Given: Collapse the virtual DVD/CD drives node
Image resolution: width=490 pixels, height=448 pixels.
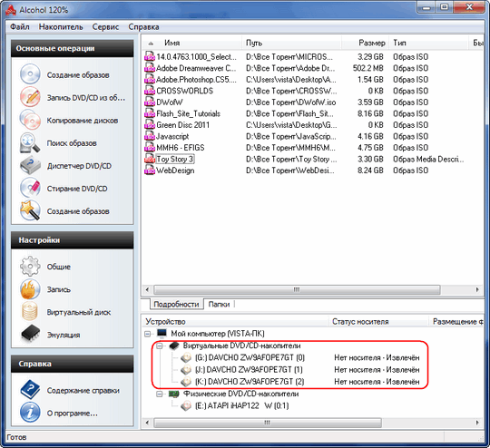Looking at the screenshot, I should click(160, 346).
